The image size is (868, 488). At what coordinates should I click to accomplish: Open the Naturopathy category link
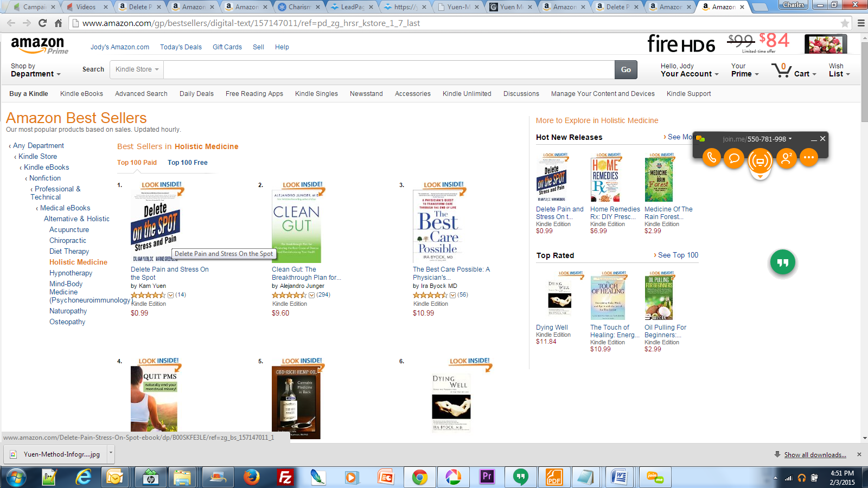[x=68, y=311]
